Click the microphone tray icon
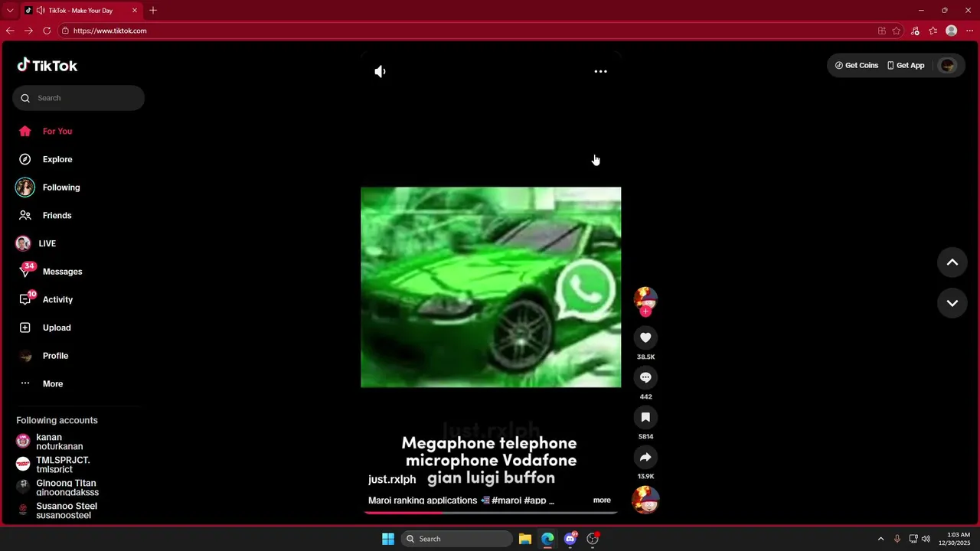 point(897,539)
